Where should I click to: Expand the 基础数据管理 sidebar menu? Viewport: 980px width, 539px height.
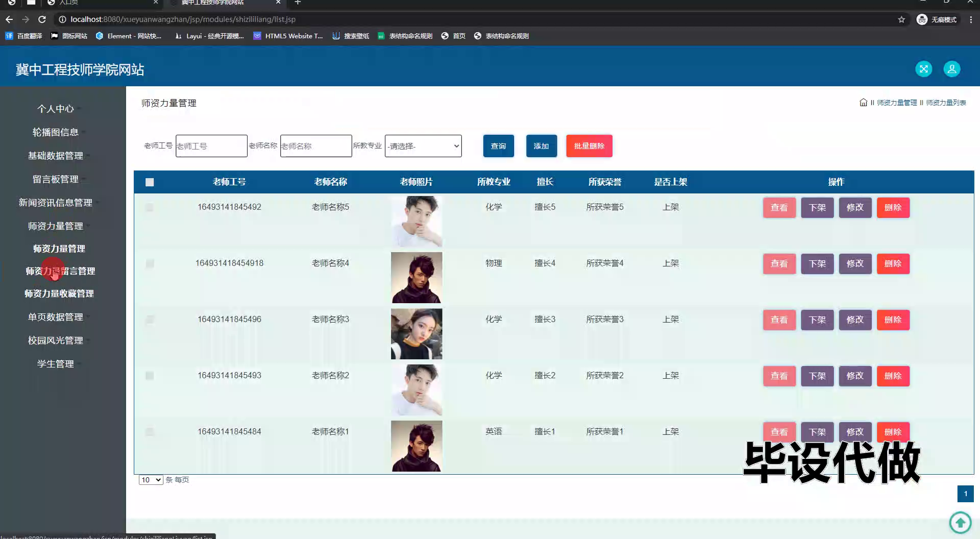[x=55, y=156]
